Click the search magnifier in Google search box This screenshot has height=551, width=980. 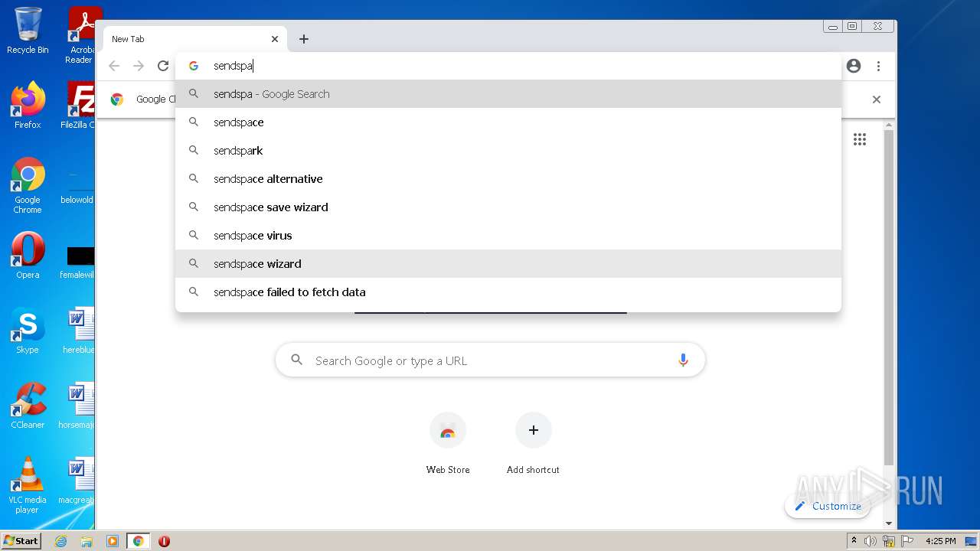coord(296,360)
